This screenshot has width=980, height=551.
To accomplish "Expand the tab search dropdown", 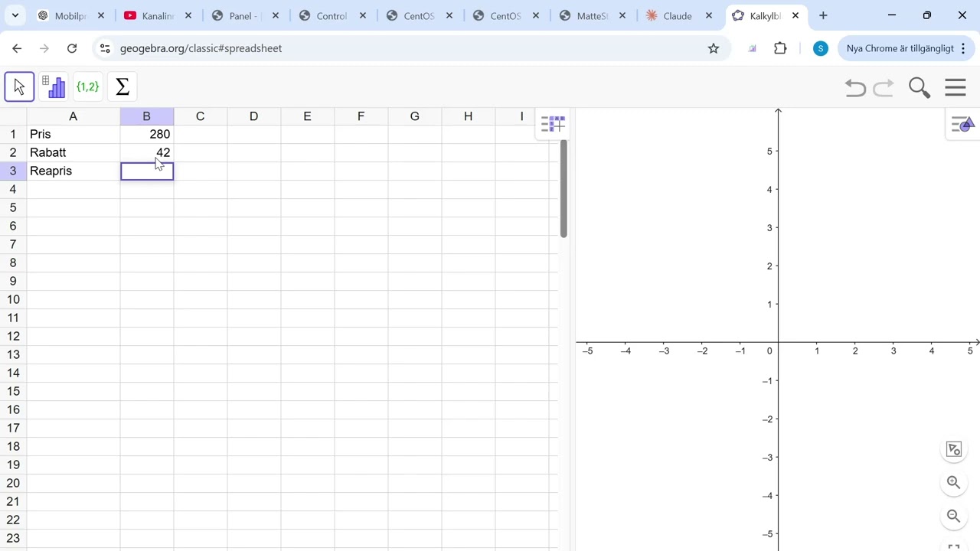I will click(x=15, y=15).
